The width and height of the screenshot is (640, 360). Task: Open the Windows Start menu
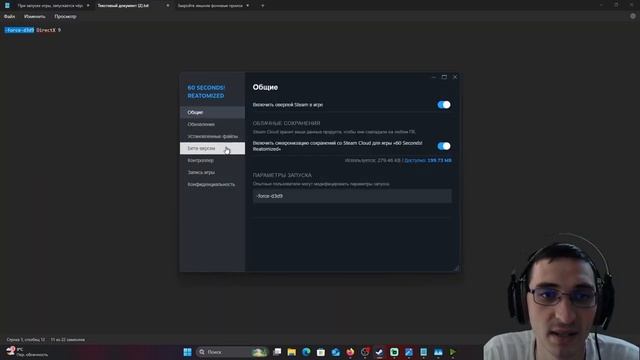187,352
